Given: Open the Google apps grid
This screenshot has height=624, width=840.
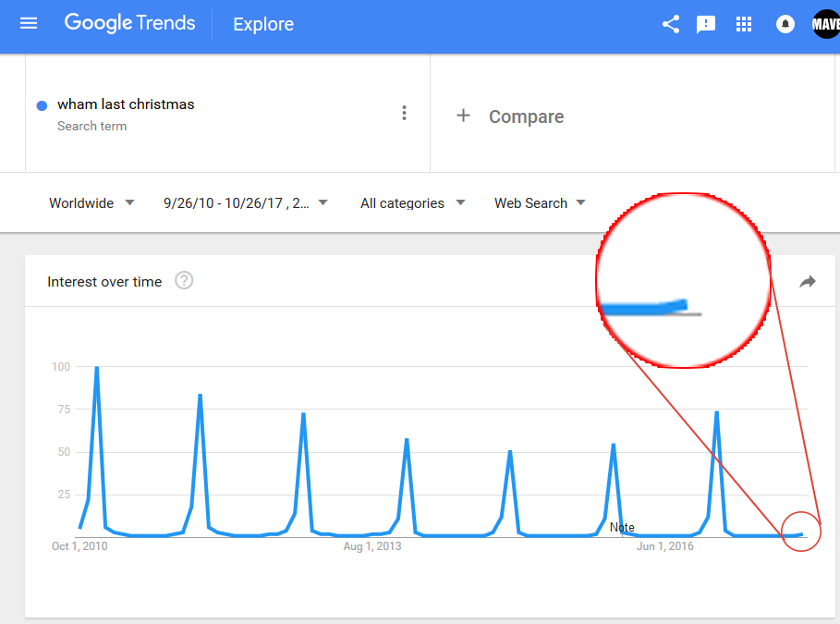Looking at the screenshot, I should (x=744, y=24).
